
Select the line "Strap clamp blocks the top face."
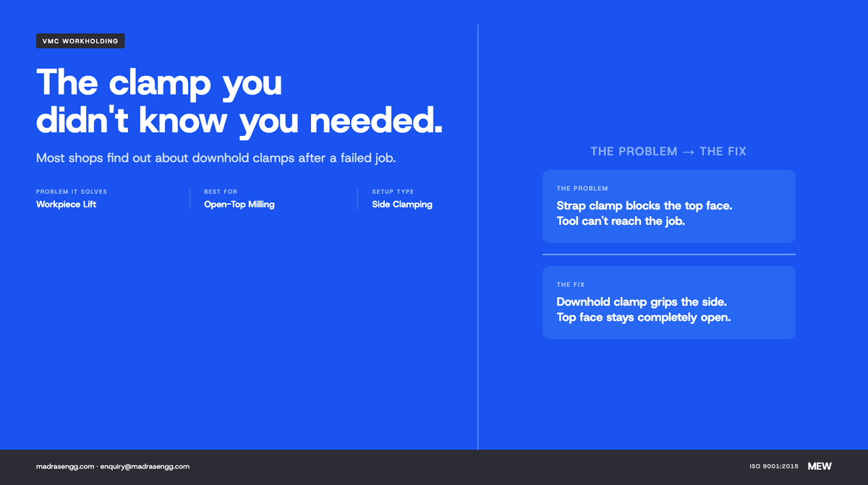coord(644,206)
